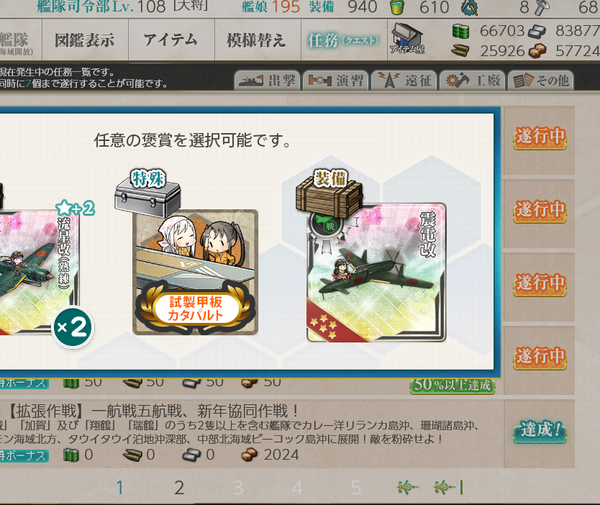The height and width of the screenshot is (505, 600).
Task: Click the 特殊 metal case icon
Action: point(148,194)
